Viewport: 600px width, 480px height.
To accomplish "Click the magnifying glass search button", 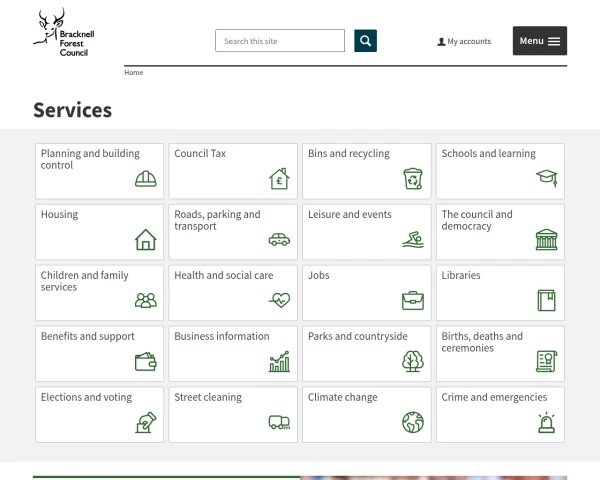I will 365,41.
